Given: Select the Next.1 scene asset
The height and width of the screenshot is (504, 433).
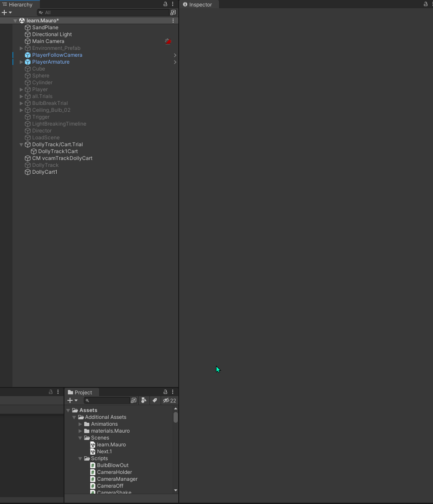Looking at the screenshot, I should click(x=104, y=451).
